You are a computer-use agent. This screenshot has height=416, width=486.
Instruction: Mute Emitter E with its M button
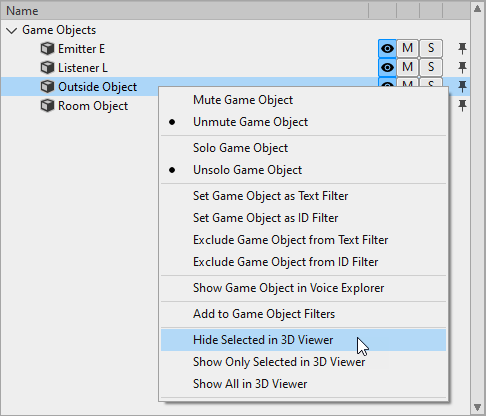[x=407, y=49]
